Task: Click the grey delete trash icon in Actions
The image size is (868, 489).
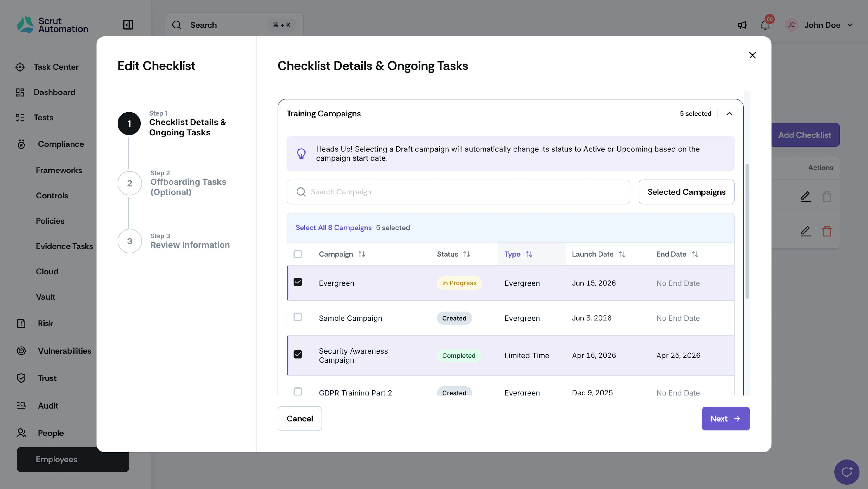Action: pos(827,196)
